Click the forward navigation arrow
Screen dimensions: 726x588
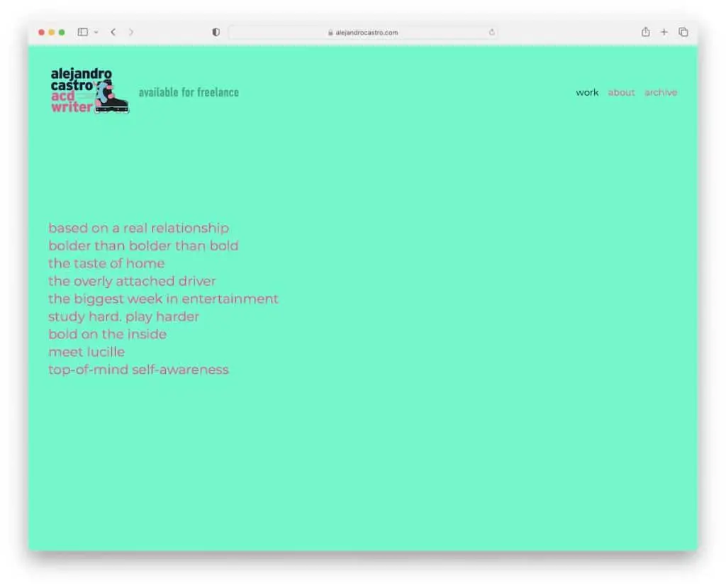(131, 32)
